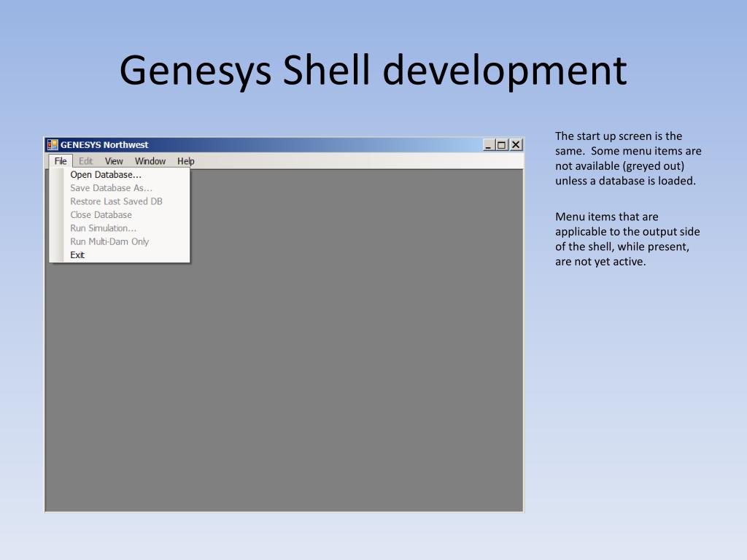Open the View menu
Screen dimensions: 747x560
114,161
